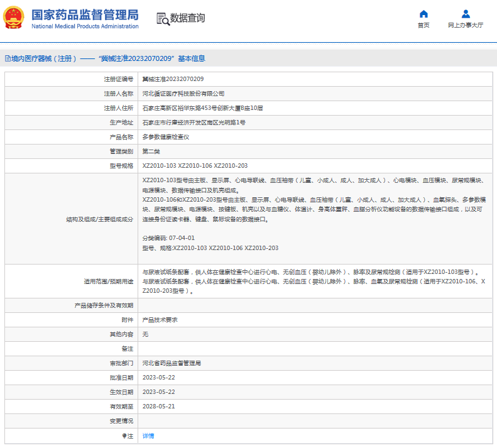Click the XZ2010-103型号由主板 description paragraph

coord(314,185)
